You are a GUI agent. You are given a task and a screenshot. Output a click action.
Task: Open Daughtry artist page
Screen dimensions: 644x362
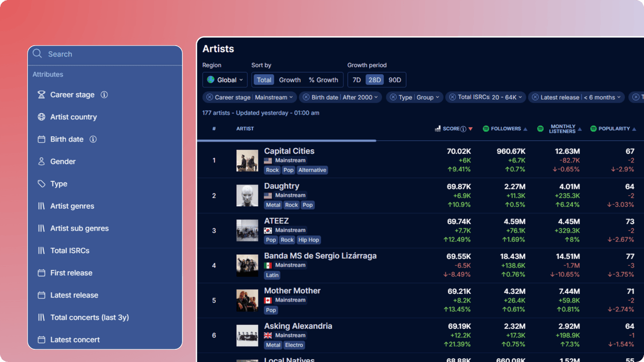click(282, 186)
